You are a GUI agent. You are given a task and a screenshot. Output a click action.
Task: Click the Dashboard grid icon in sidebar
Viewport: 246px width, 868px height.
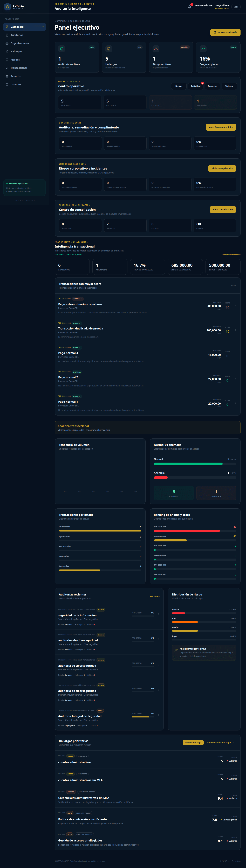7,27
